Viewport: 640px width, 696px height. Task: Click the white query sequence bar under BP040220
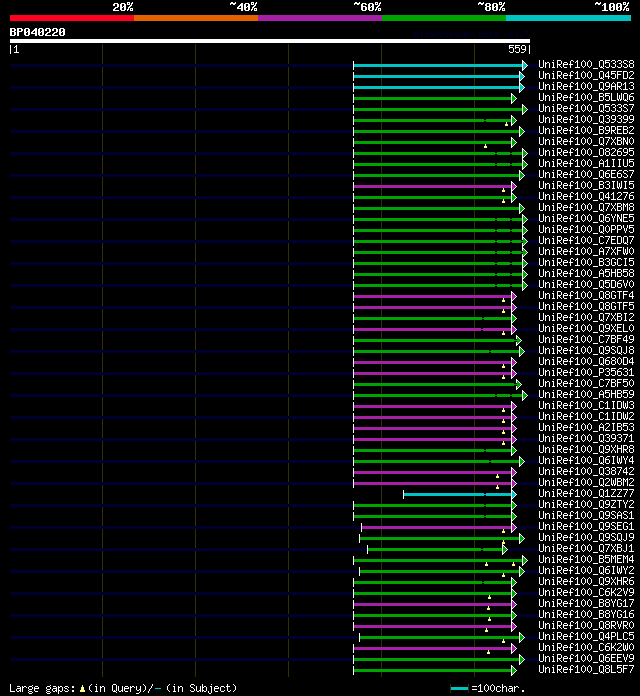pos(270,41)
